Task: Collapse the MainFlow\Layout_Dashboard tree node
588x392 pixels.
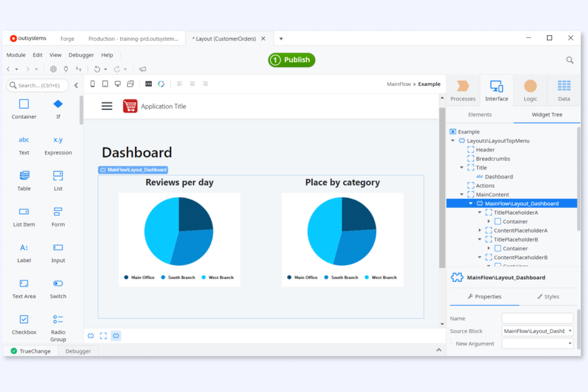Action: coord(470,203)
